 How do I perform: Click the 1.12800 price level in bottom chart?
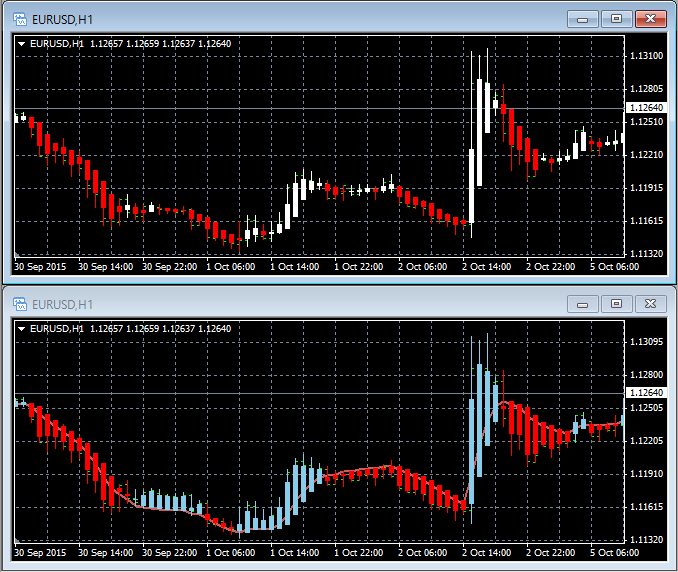point(646,374)
